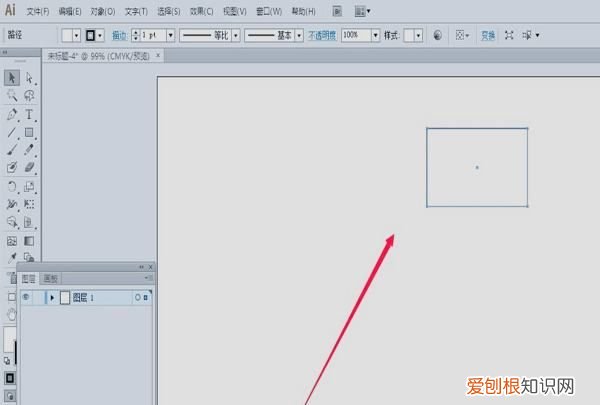Expand the 图层 1 layer triangle

[x=51, y=297]
